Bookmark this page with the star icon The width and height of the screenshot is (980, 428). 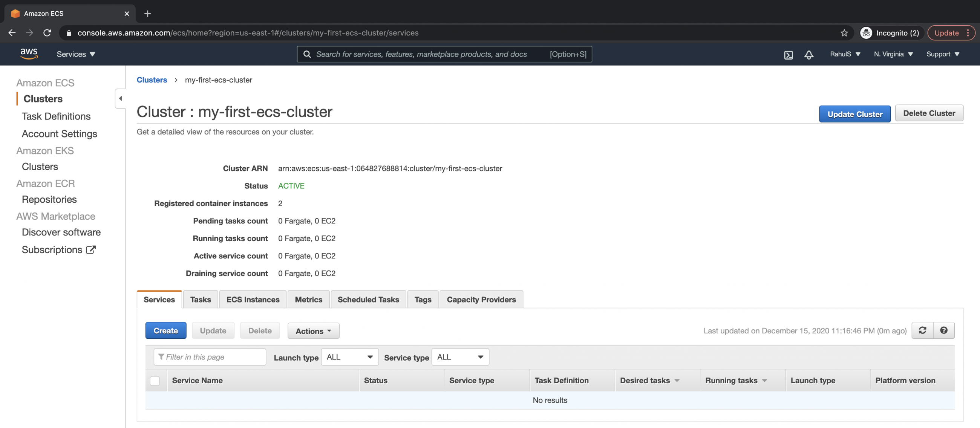pyautogui.click(x=845, y=33)
